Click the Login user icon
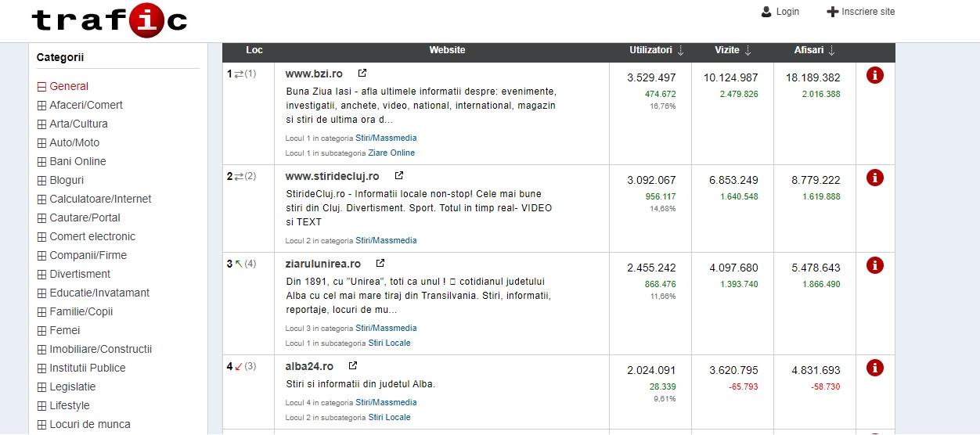980x435 pixels. tap(766, 12)
